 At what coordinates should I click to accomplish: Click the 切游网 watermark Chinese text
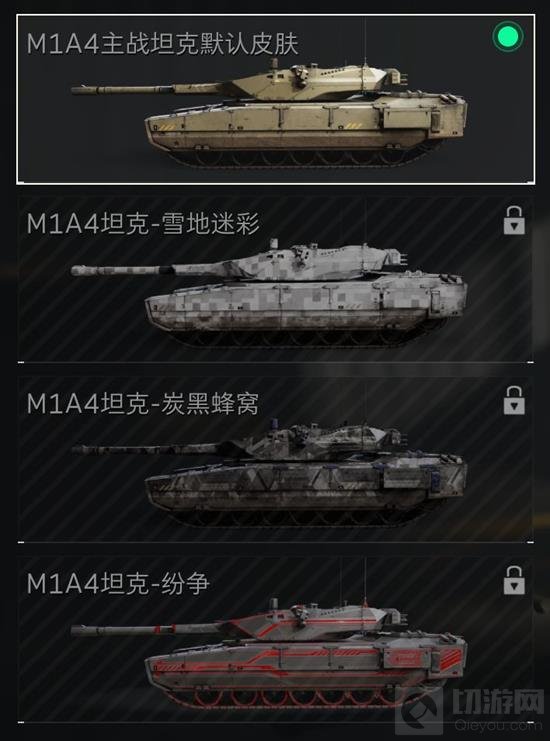[498, 703]
